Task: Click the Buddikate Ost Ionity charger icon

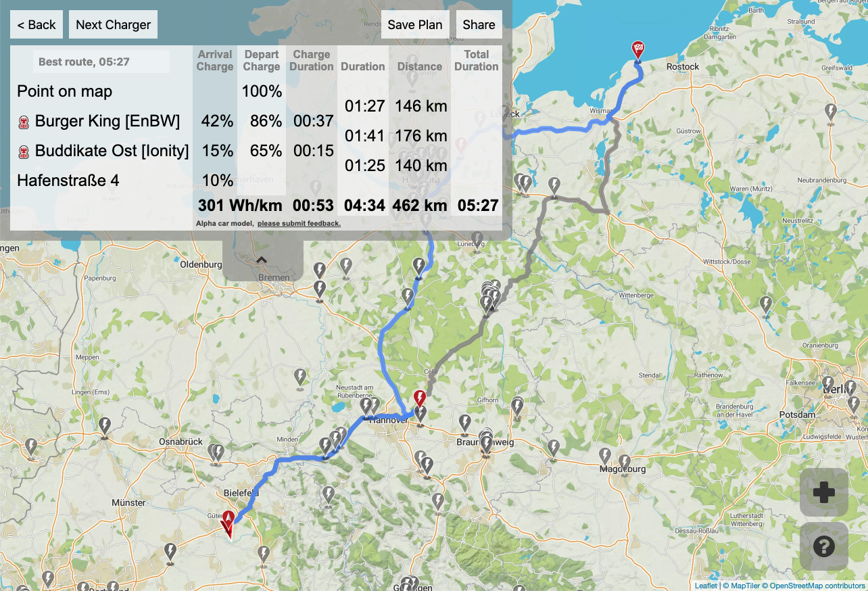Action: tap(24, 151)
